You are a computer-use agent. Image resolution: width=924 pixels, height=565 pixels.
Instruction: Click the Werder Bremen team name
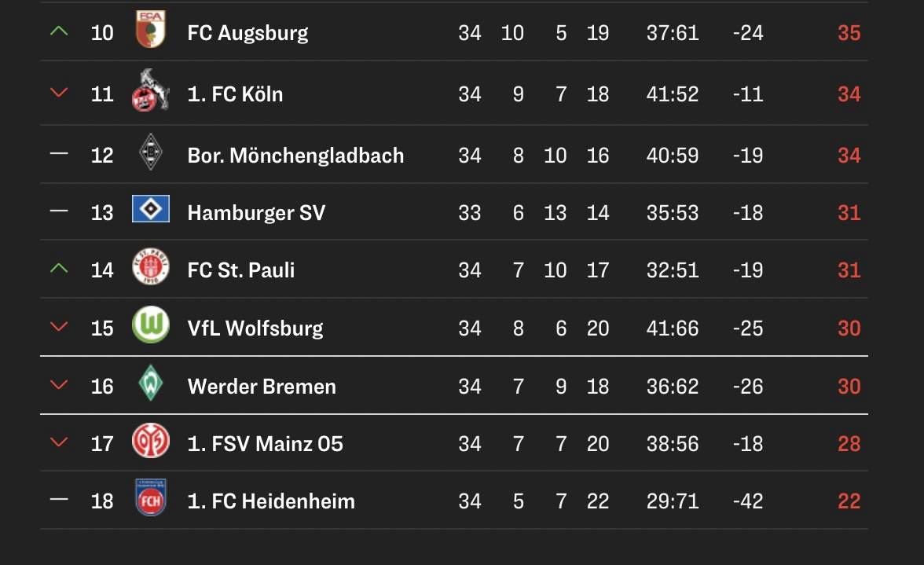262,387
